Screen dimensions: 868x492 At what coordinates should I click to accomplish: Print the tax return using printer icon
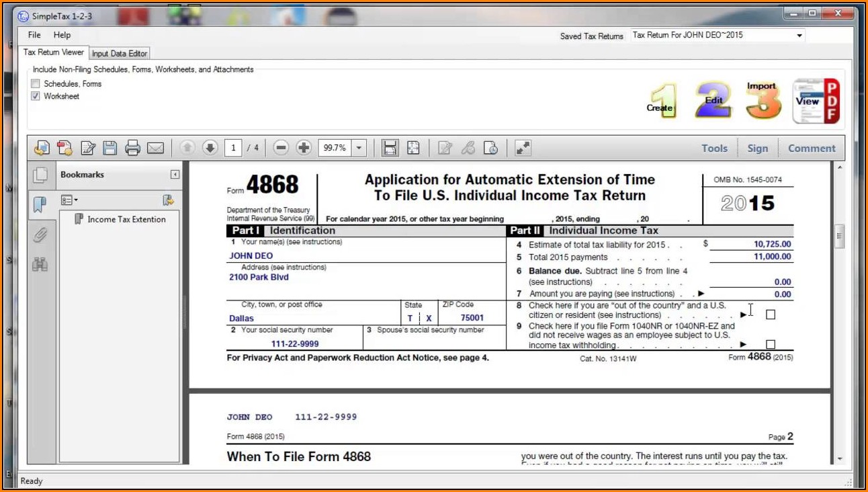132,148
